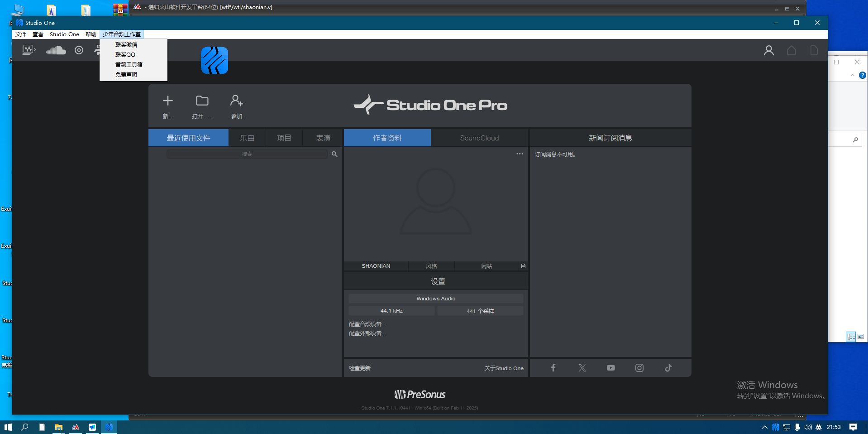Open PreSonus TikTok icon
The image size is (868, 434).
[x=668, y=368]
